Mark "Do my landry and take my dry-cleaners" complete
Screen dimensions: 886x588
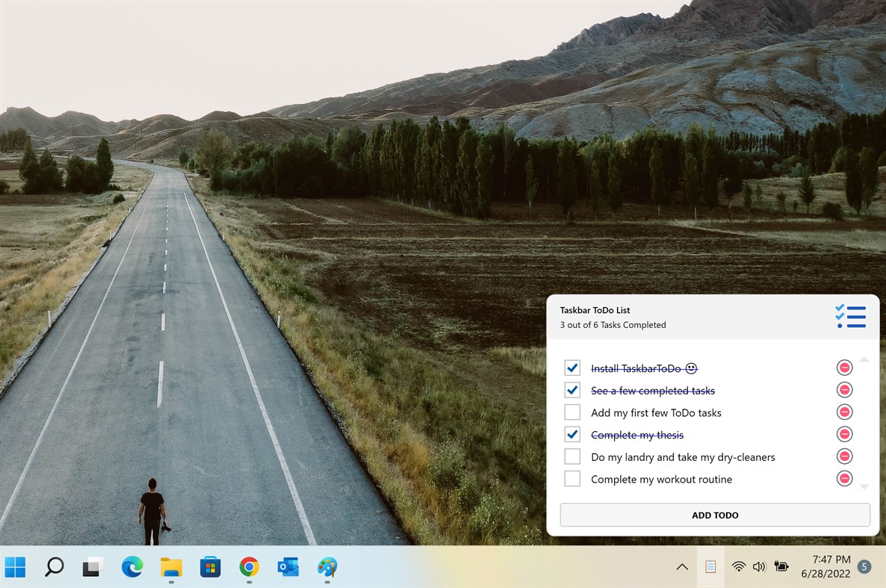tap(572, 456)
